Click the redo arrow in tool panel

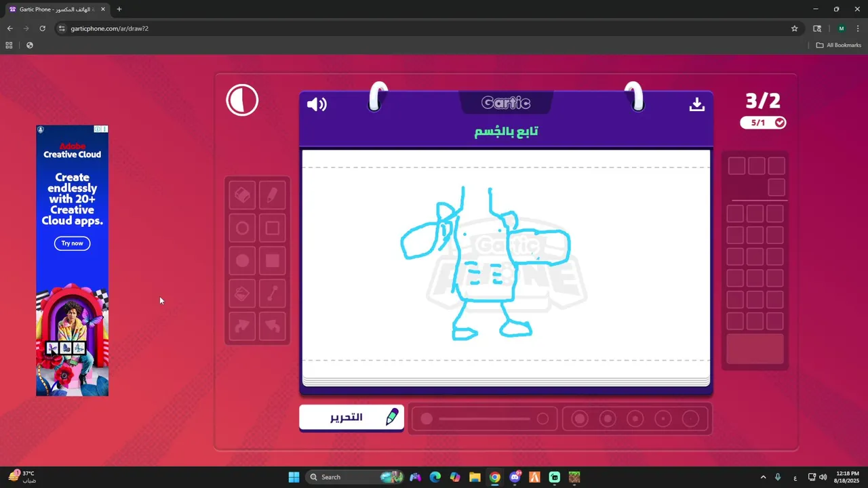242,326
